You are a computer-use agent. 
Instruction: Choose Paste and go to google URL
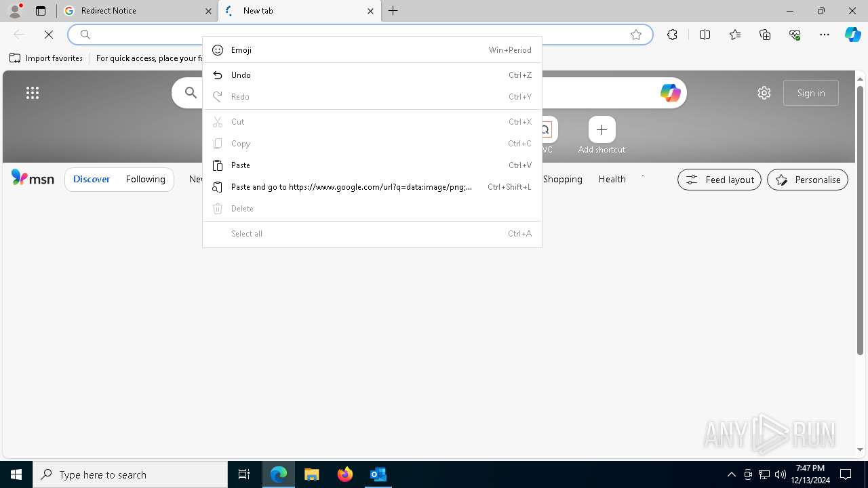pyautogui.click(x=372, y=187)
